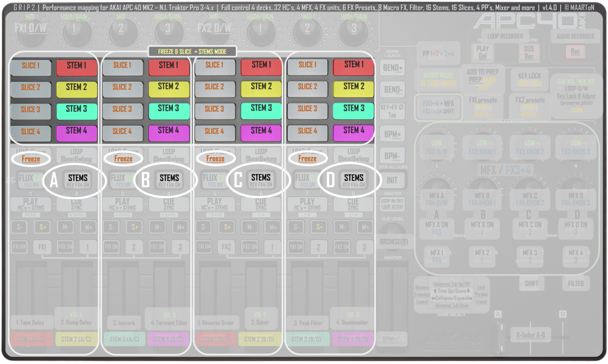Toggle Freeze on deck C

215,158
